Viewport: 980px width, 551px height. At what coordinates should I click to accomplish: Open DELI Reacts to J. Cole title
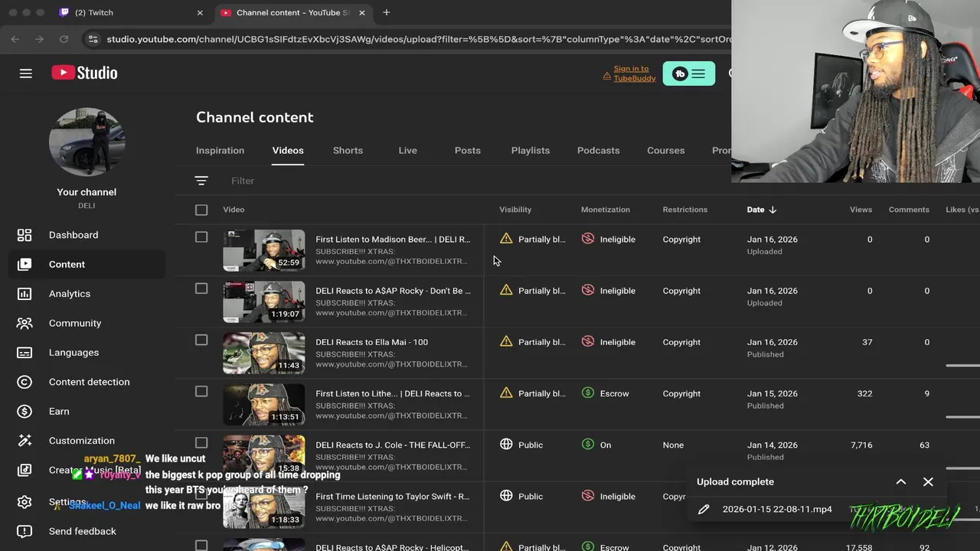coord(393,445)
